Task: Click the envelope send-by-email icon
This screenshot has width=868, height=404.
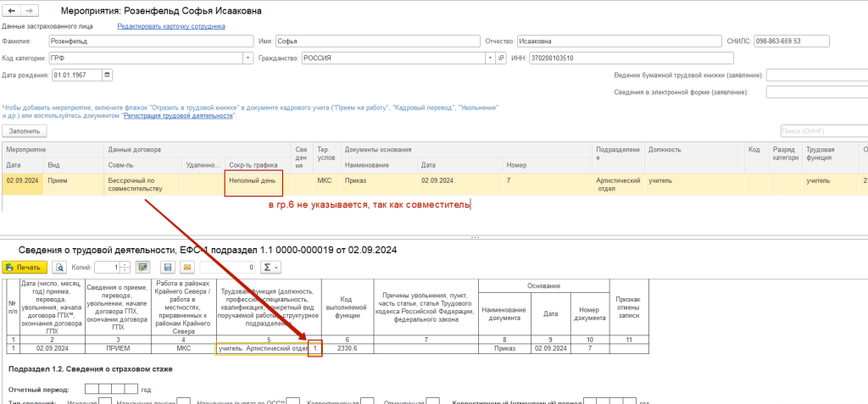Action: pyautogui.click(x=186, y=267)
